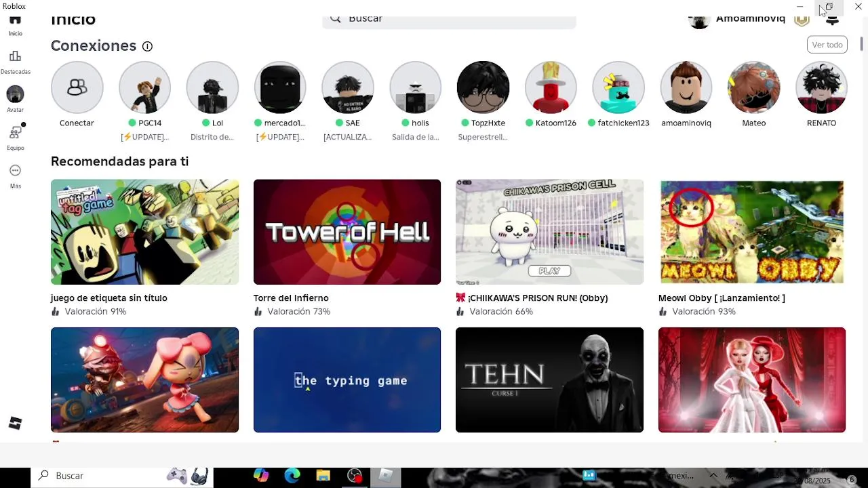Go to Inicio in the sidebar
Screen dimensions: 868x488
[15, 25]
